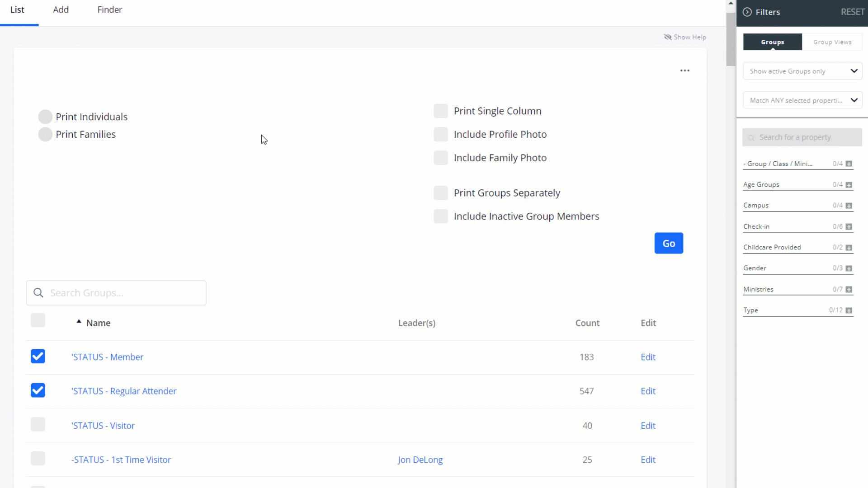Viewport: 868px width, 488px height.
Task: Toggle Include Inactive Group Members checkbox
Action: point(441,216)
